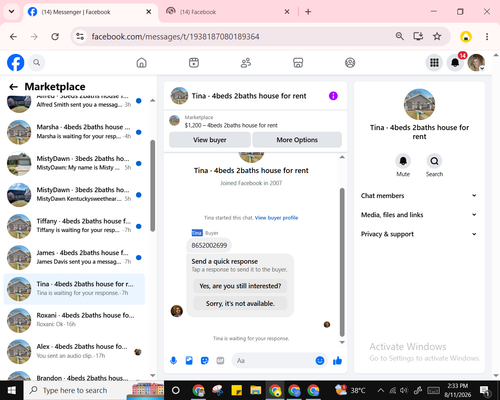This screenshot has height=400, width=500.
Task: Expand Privacy & support section
Action: click(x=419, y=234)
